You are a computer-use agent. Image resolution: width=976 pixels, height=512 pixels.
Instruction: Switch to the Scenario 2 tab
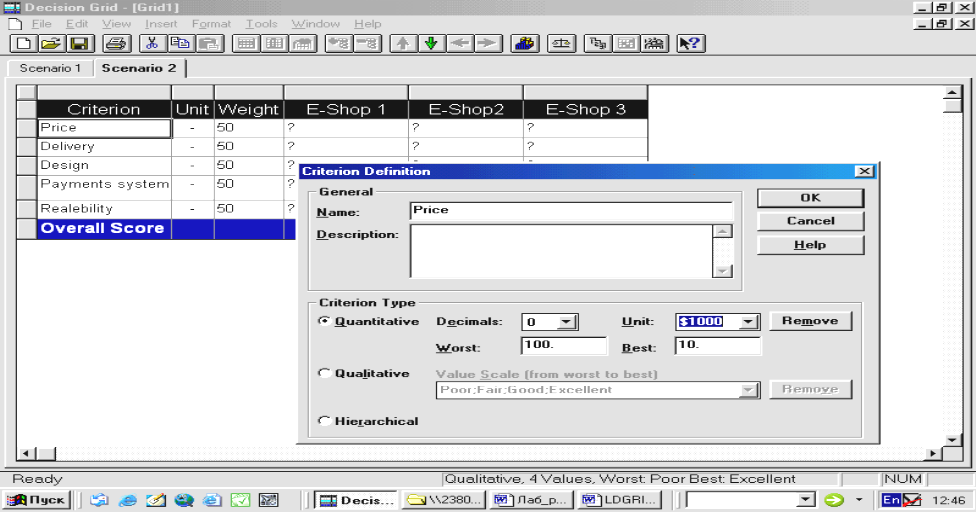(139, 68)
